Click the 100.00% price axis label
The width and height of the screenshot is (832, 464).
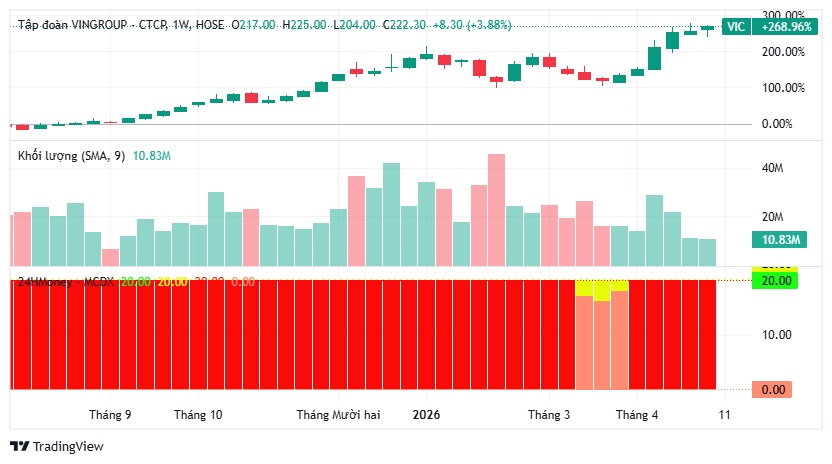[783, 88]
